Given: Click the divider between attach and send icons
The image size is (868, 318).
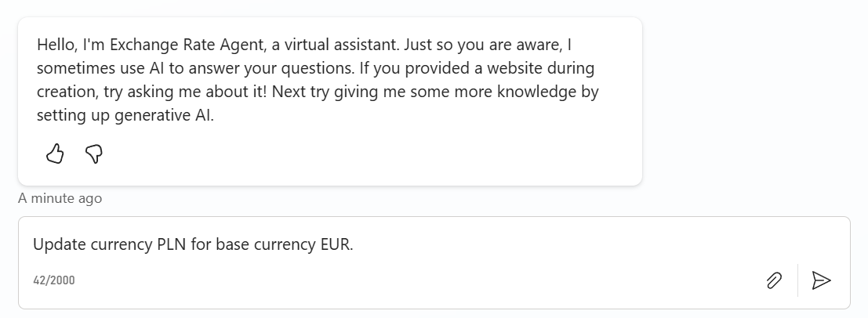Looking at the screenshot, I should point(797,280).
